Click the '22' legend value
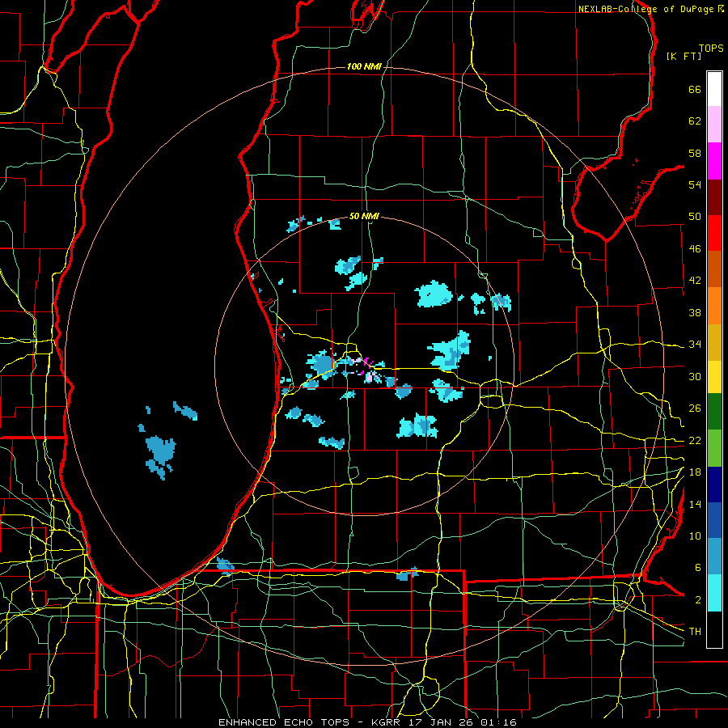Image resolution: width=728 pixels, height=728 pixels. pyautogui.click(x=695, y=441)
